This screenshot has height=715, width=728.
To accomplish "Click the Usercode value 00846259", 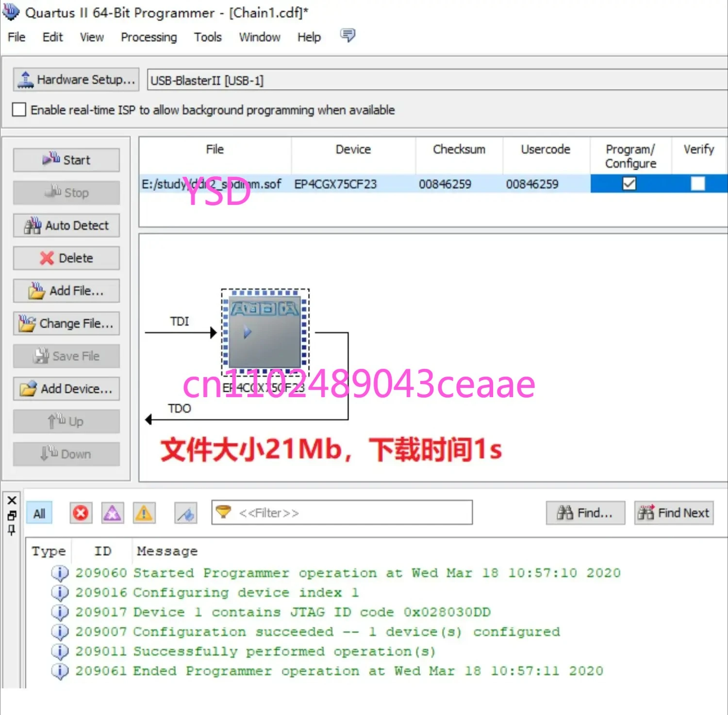I will 532,184.
